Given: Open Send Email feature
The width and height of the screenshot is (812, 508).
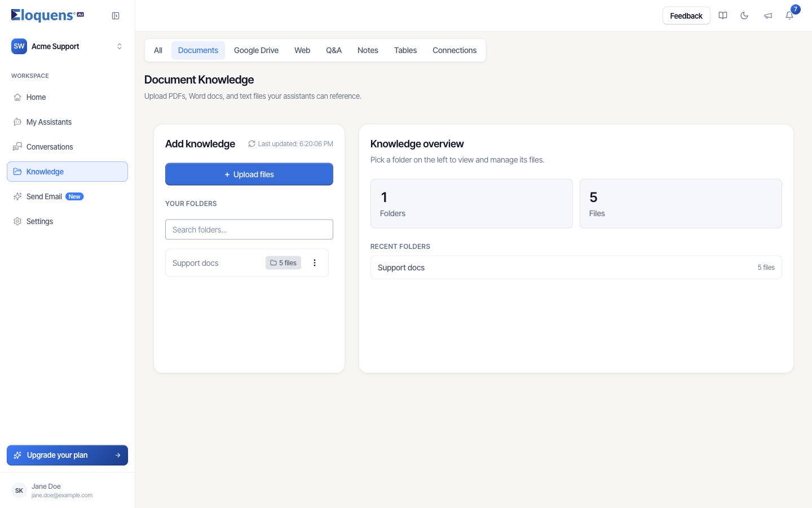Looking at the screenshot, I should tap(67, 196).
